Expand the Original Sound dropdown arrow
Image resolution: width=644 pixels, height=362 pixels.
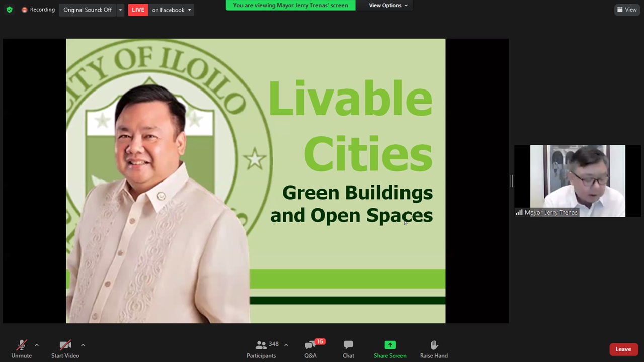point(120,10)
